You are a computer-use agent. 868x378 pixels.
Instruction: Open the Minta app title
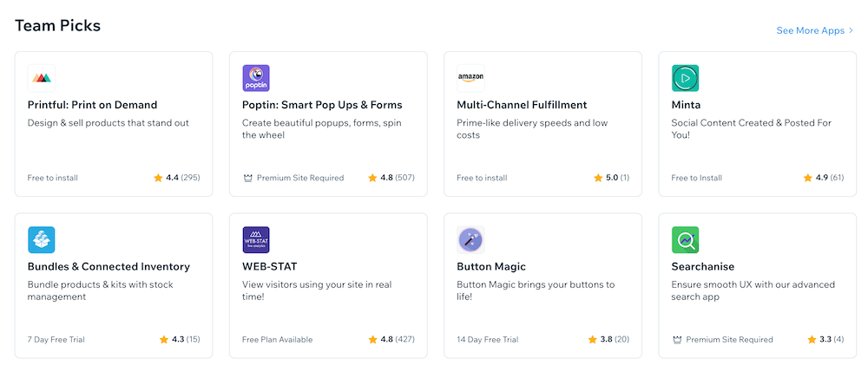686,105
